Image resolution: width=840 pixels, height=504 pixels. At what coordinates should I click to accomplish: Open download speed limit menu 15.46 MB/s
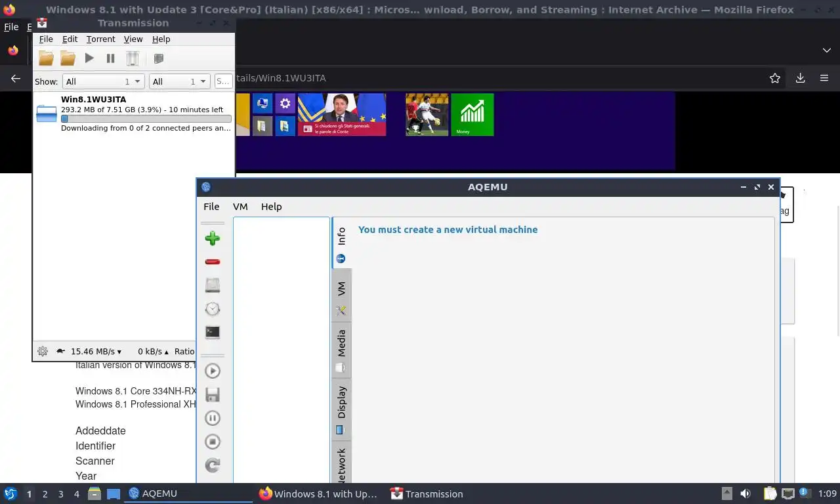pos(96,351)
